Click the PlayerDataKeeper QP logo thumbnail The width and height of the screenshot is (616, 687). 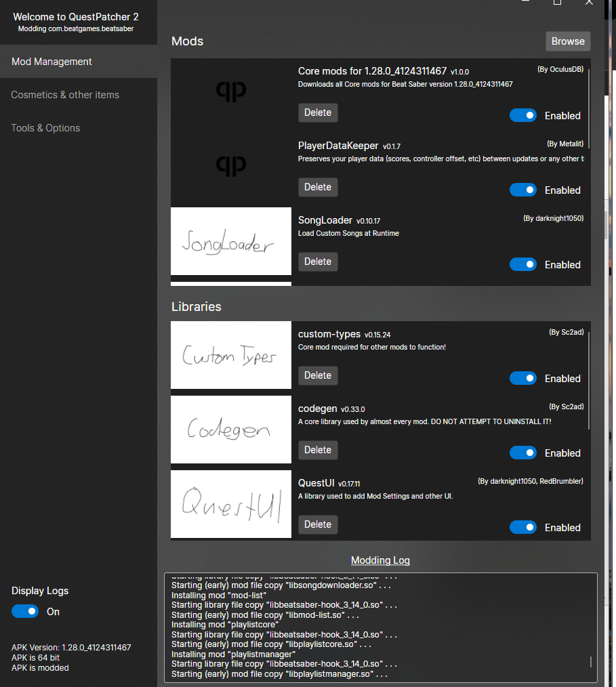[231, 167]
